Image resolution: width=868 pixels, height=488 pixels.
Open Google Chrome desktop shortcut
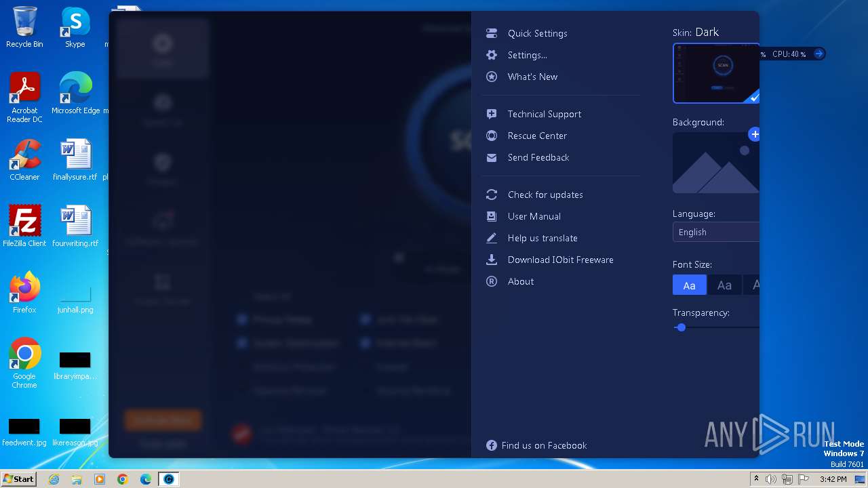[24, 363]
